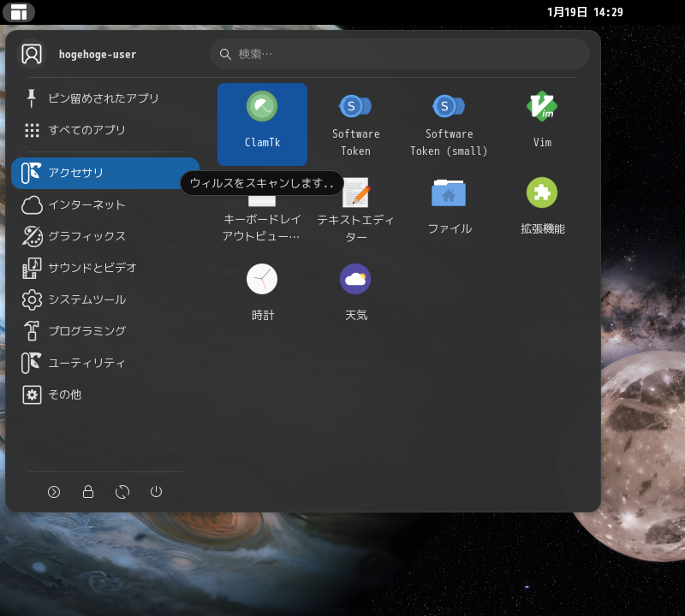Open the 天気 weather app

(355, 291)
